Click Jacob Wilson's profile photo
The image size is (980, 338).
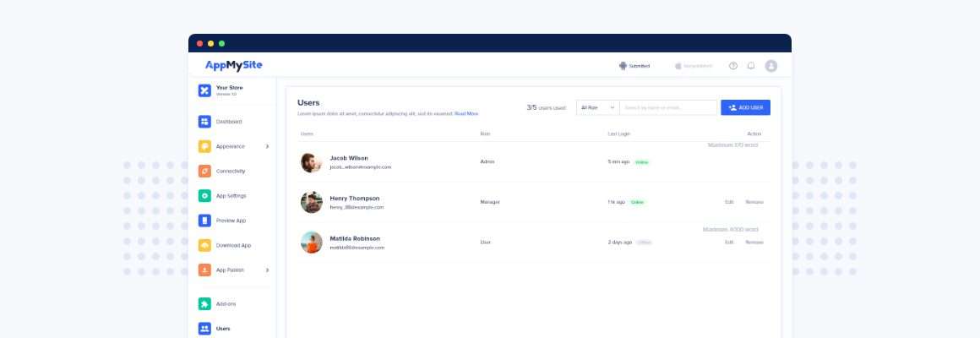[311, 162]
